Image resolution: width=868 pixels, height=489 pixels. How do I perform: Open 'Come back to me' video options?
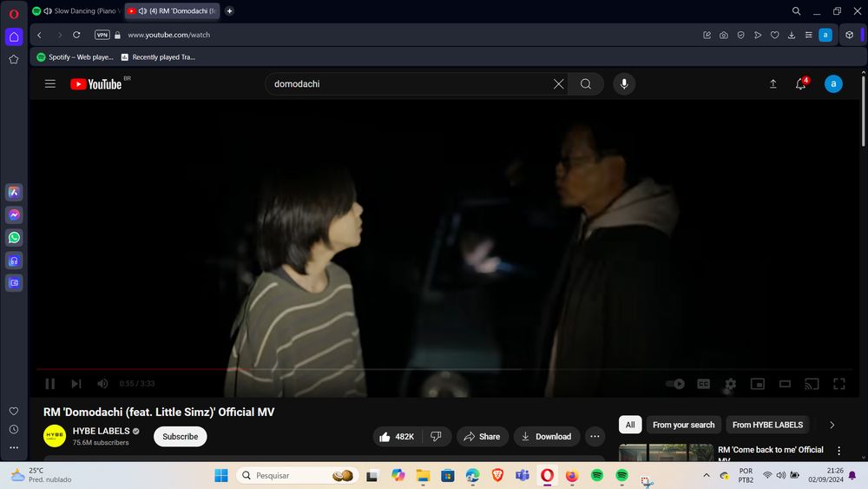pyautogui.click(x=839, y=451)
